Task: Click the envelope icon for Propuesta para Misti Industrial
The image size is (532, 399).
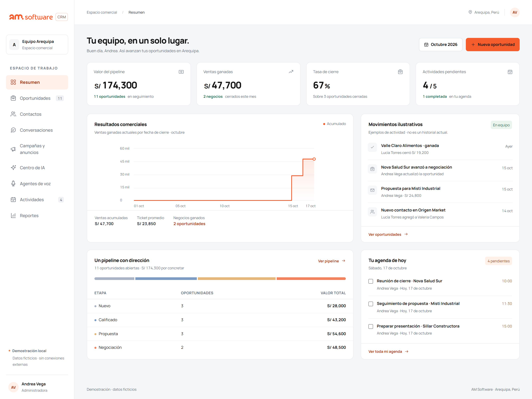Action: [x=372, y=190]
